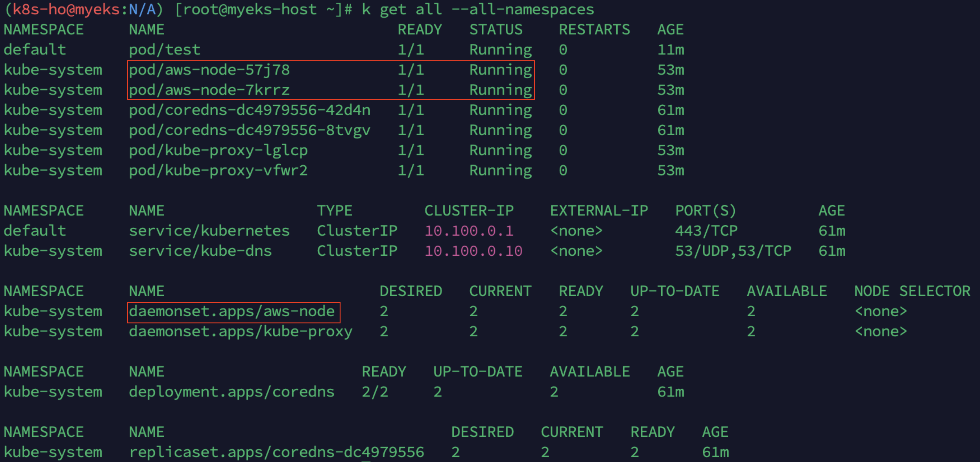The height and width of the screenshot is (462, 980).
Task: Click the k8s-ho@myeks prompt context
Action: point(66,9)
